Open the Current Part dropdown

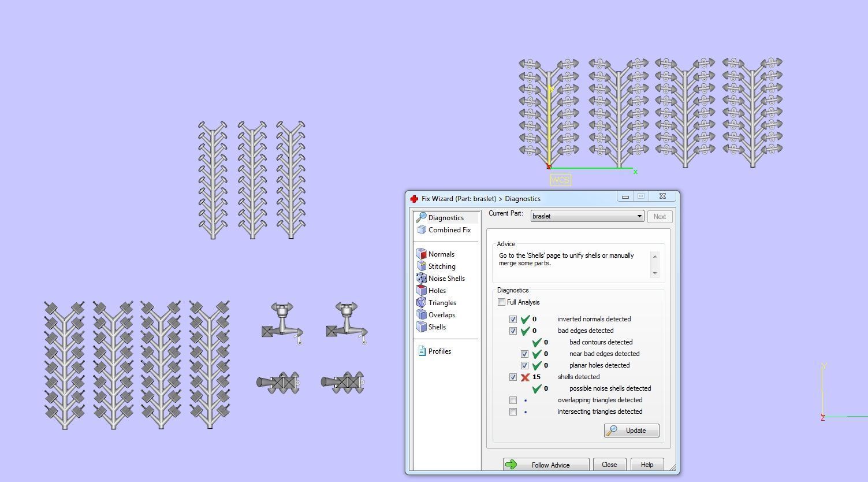click(587, 216)
